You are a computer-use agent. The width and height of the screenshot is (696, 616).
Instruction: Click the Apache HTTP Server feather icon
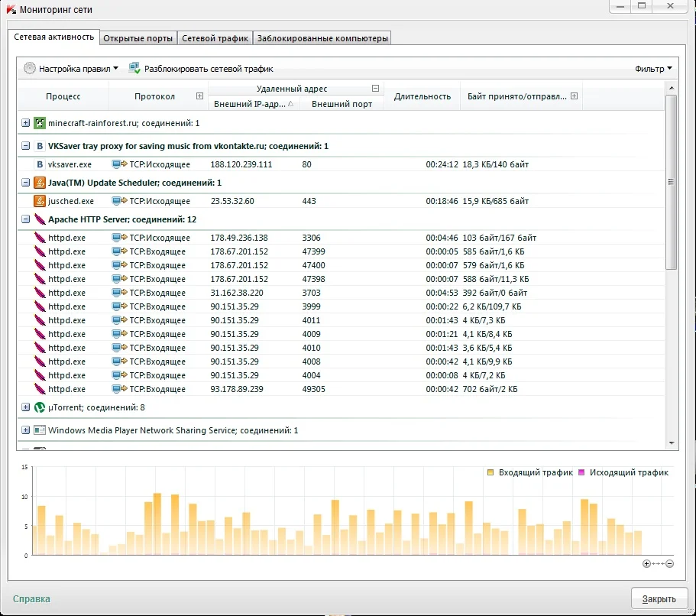40,219
